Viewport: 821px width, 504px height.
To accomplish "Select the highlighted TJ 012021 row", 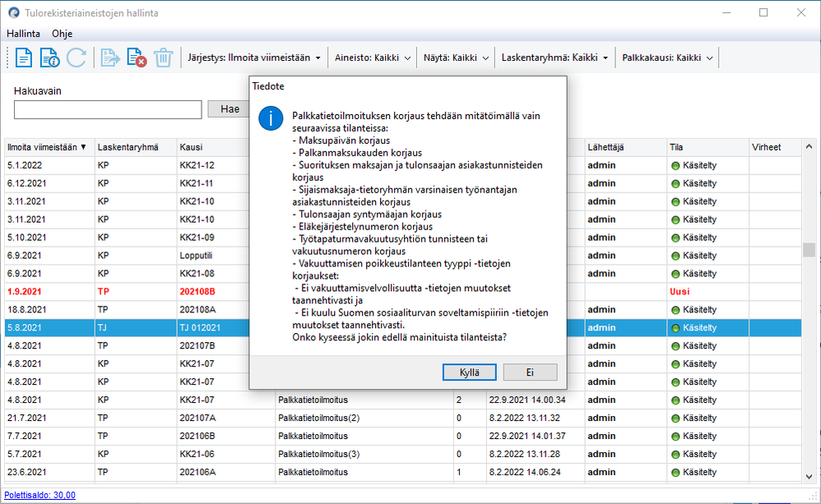I will coord(403,327).
